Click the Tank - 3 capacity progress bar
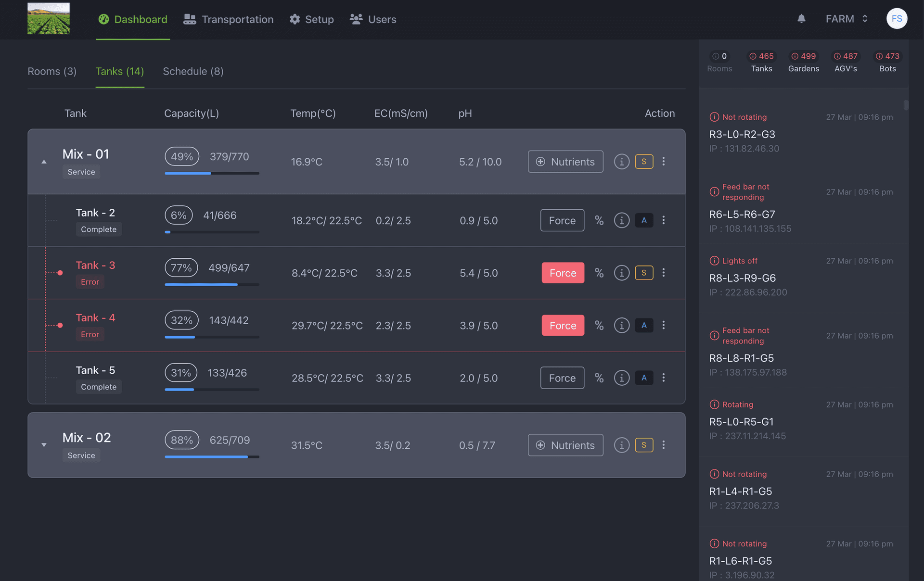 click(x=212, y=284)
